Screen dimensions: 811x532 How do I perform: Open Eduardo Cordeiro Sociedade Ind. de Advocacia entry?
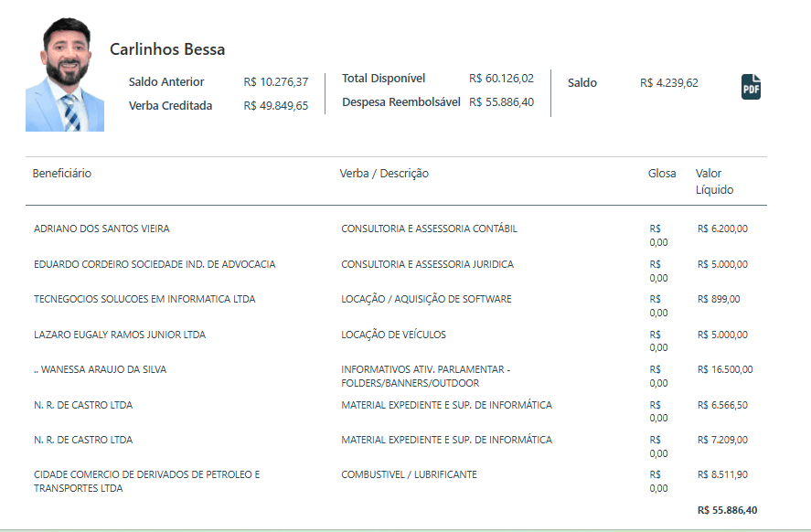155,265
